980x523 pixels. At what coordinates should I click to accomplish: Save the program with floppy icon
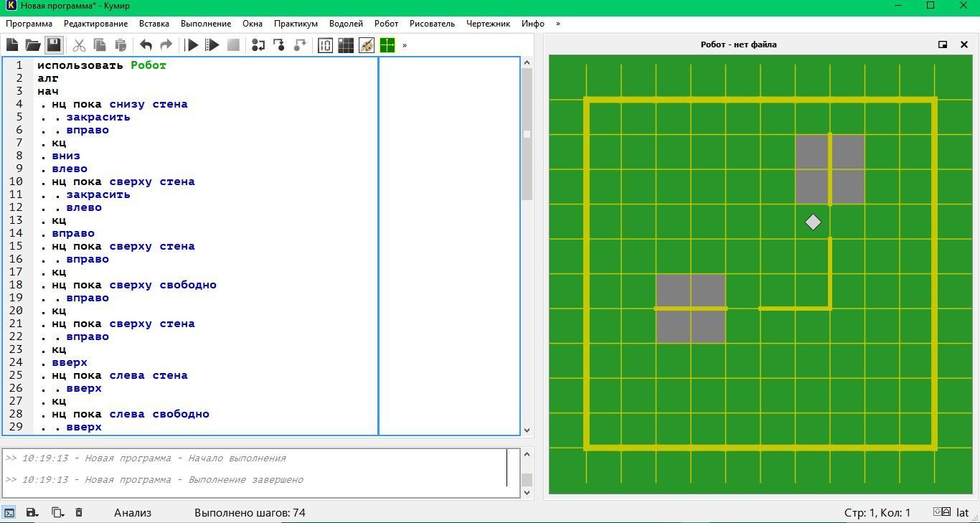(x=54, y=45)
